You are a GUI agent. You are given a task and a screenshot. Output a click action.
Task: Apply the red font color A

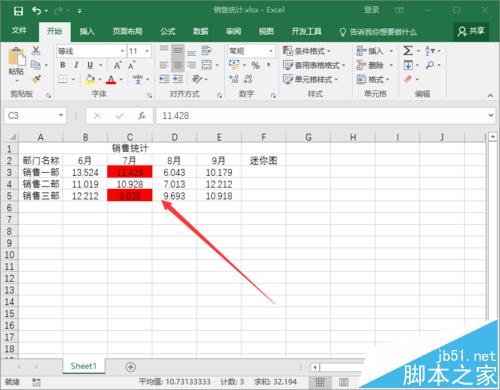(111, 79)
